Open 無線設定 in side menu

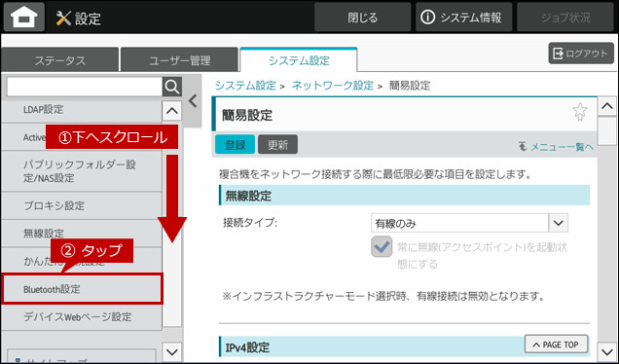click(82, 233)
